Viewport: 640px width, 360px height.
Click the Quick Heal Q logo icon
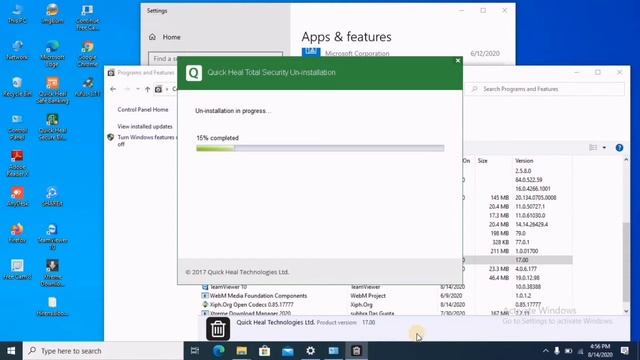(x=193, y=73)
